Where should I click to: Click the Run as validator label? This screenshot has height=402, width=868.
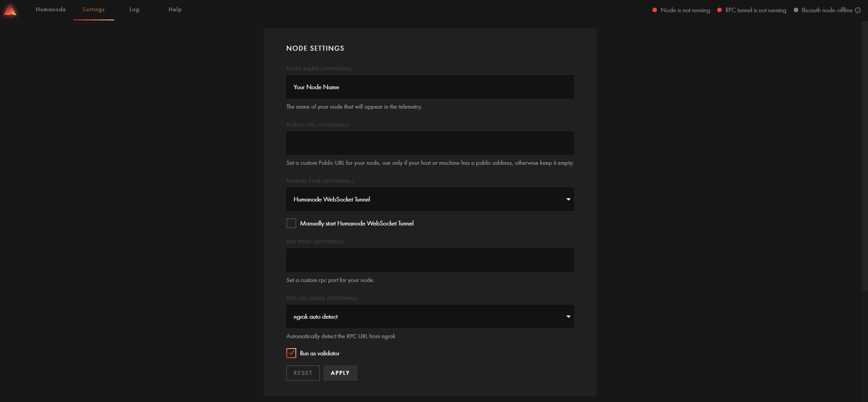click(x=319, y=353)
